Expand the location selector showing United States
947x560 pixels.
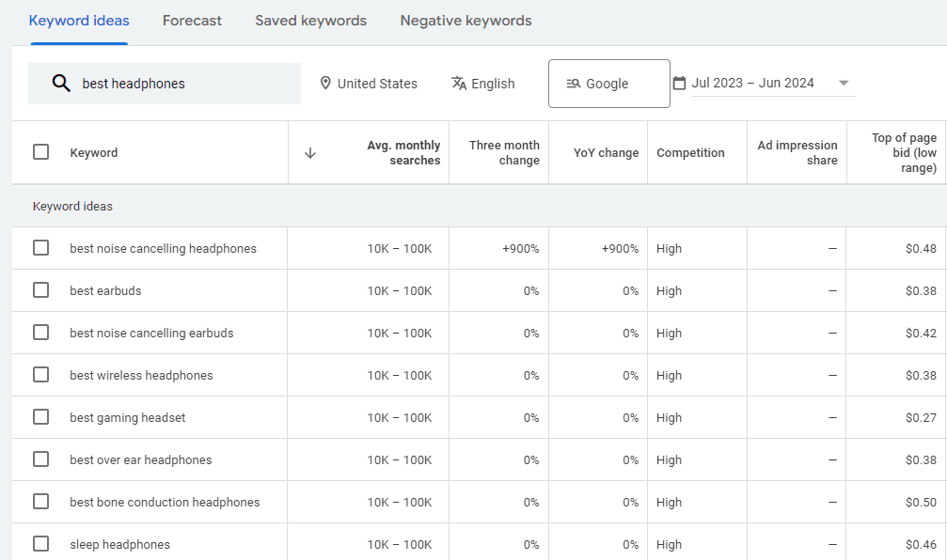click(369, 84)
